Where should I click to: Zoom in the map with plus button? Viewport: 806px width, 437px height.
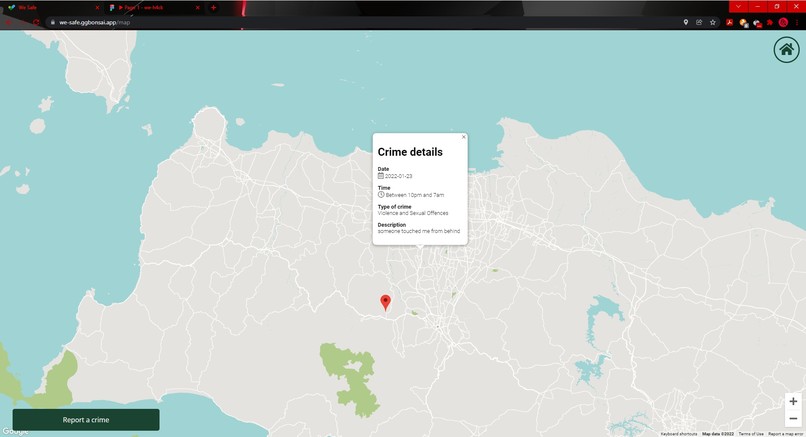click(x=793, y=401)
